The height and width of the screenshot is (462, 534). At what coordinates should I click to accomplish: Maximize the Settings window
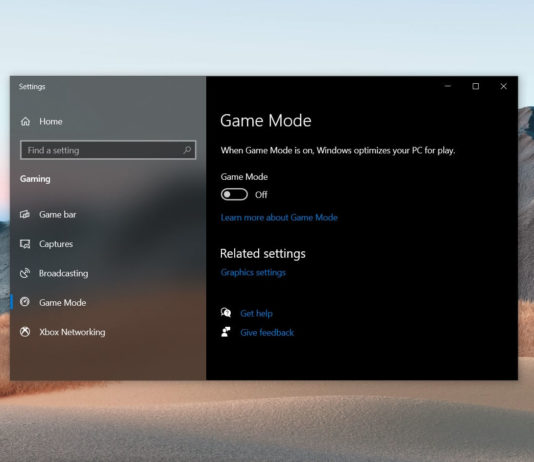[x=476, y=86]
